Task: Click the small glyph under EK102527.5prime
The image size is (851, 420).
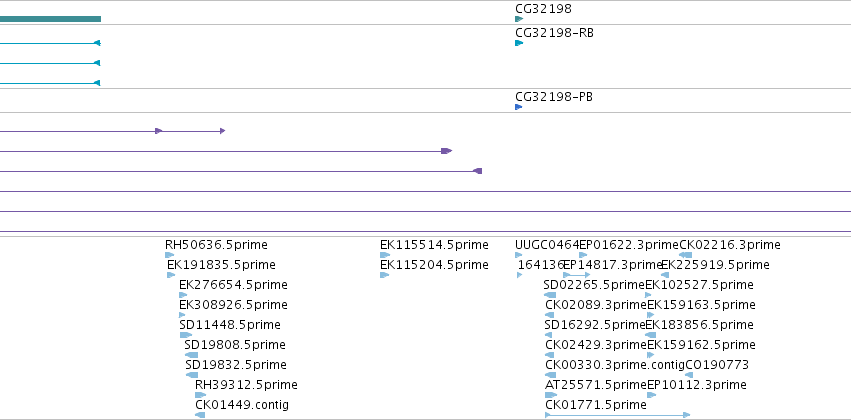Action: point(648,295)
